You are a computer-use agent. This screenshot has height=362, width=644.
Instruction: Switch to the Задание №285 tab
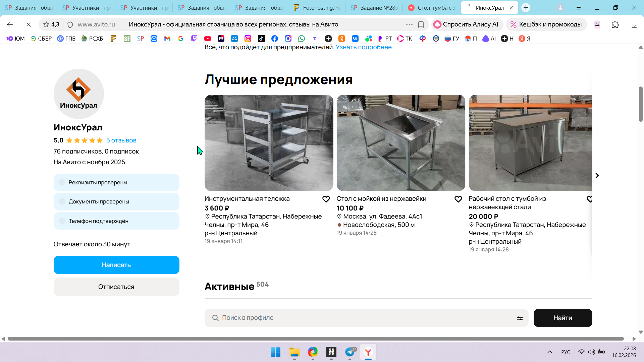(374, 7)
